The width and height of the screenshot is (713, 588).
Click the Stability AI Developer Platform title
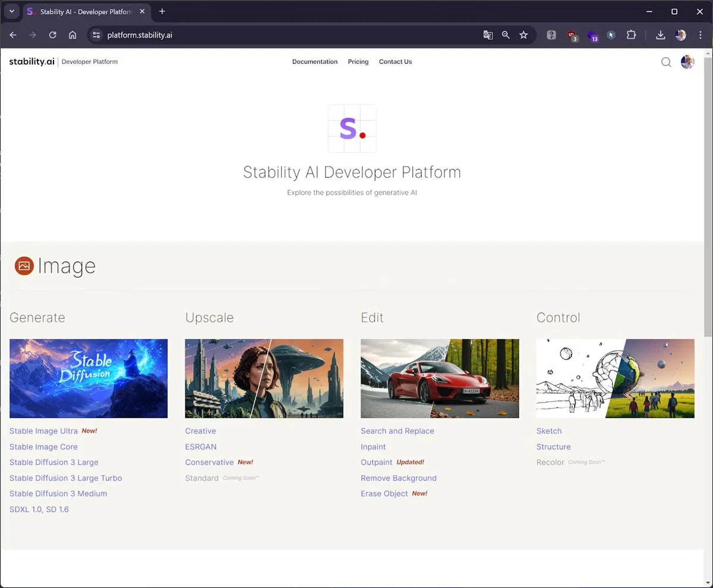pyautogui.click(x=352, y=172)
